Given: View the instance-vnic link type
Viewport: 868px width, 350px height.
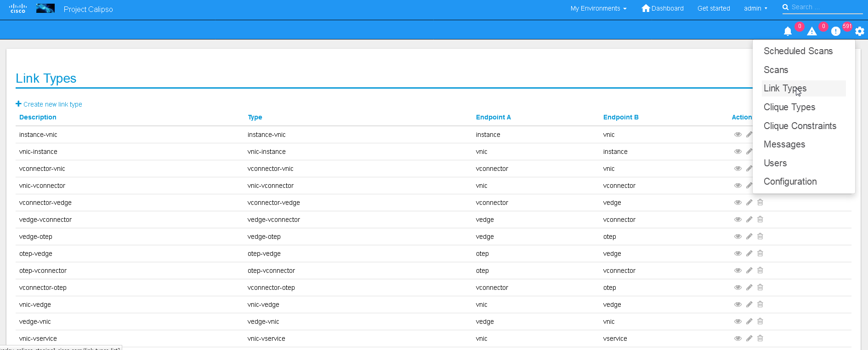Looking at the screenshot, I should click(x=738, y=135).
